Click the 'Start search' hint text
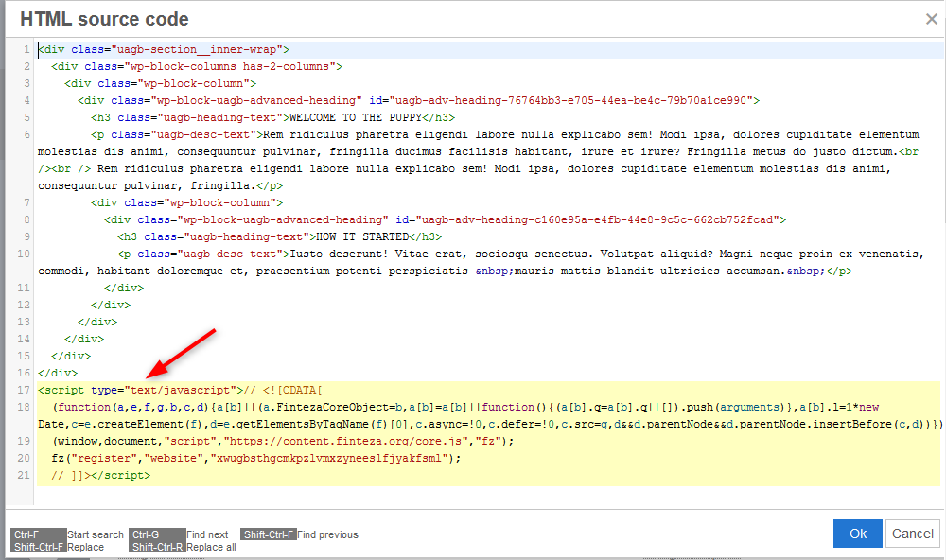 coord(96,534)
